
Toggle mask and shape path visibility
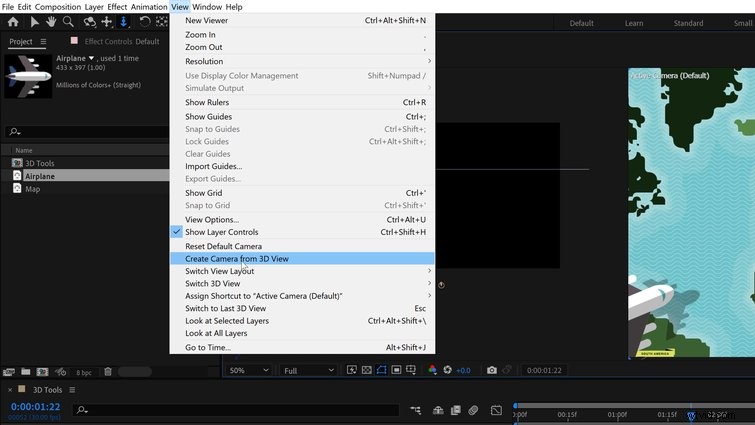tap(381, 370)
